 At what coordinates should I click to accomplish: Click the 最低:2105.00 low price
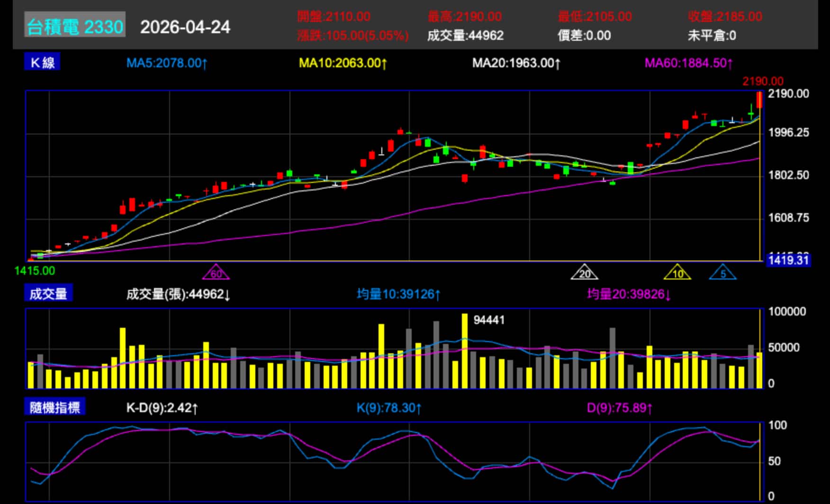click(x=595, y=17)
